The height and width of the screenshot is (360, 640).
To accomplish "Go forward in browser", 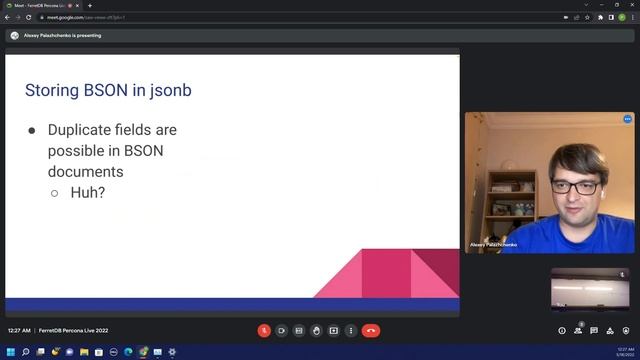I will pyautogui.click(x=18, y=18).
